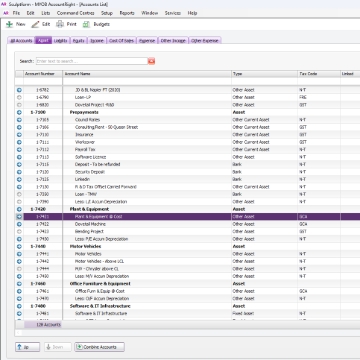
Task: Click the New account toolbar button
Action: tap(15, 24)
